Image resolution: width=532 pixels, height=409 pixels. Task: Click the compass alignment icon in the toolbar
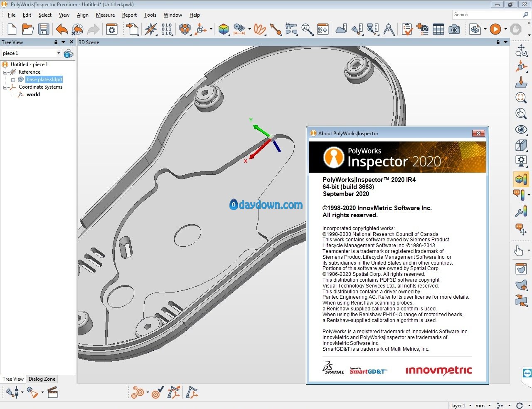[x=151, y=29]
